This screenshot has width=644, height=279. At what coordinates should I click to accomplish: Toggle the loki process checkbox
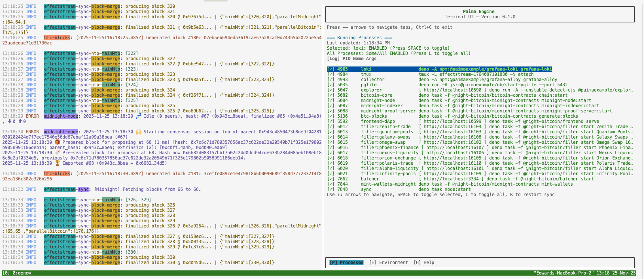point(331,69)
